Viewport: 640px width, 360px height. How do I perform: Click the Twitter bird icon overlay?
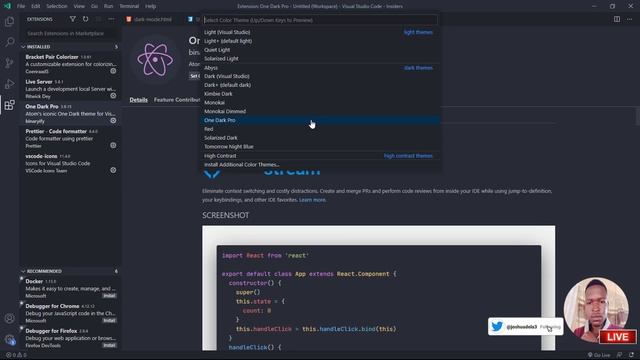tap(497, 327)
